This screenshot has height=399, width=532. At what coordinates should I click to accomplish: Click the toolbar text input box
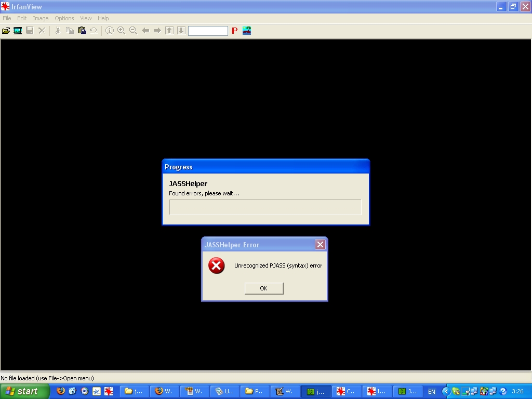[x=208, y=31]
